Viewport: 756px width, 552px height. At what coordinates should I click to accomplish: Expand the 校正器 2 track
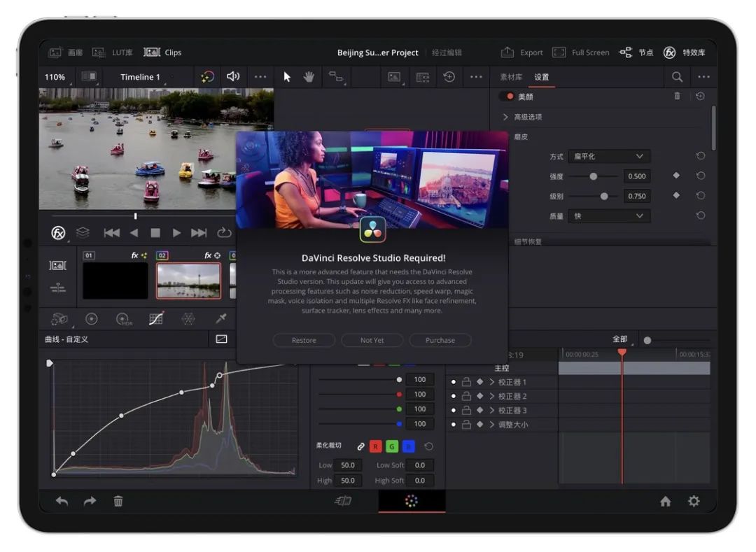pos(492,396)
